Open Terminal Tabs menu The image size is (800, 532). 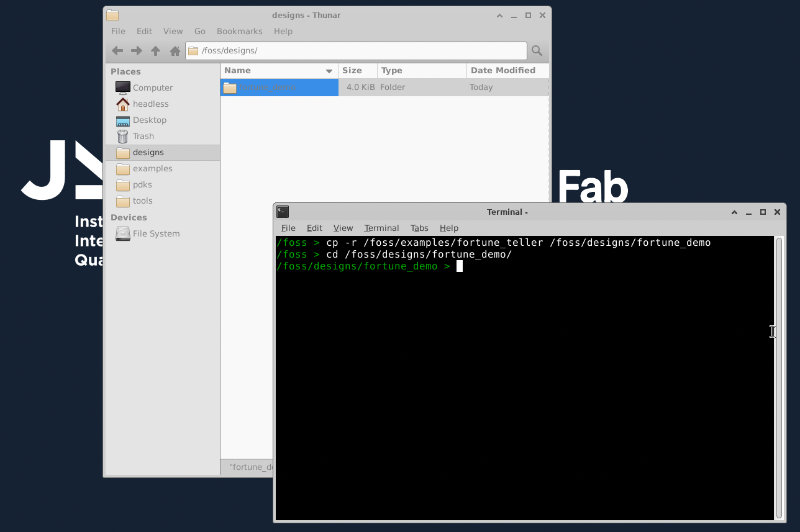419,228
